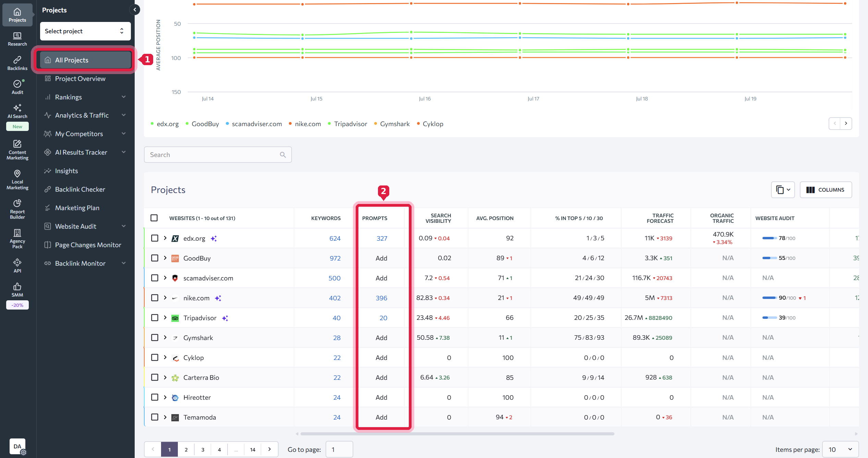Open the SMM sidebar section
Viewport: 868px width, 458px height.
(17, 290)
